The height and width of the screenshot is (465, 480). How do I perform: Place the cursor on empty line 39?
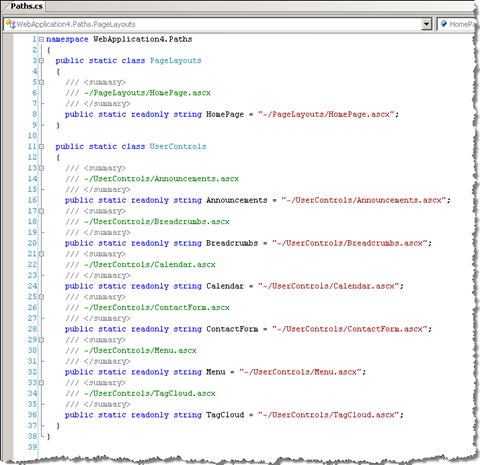click(x=233, y=447)
